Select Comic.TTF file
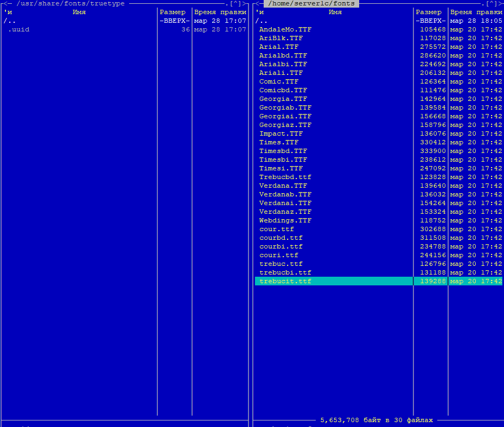Image resolution: width=504 pixels, height=427 pixels. pos(279,82)
